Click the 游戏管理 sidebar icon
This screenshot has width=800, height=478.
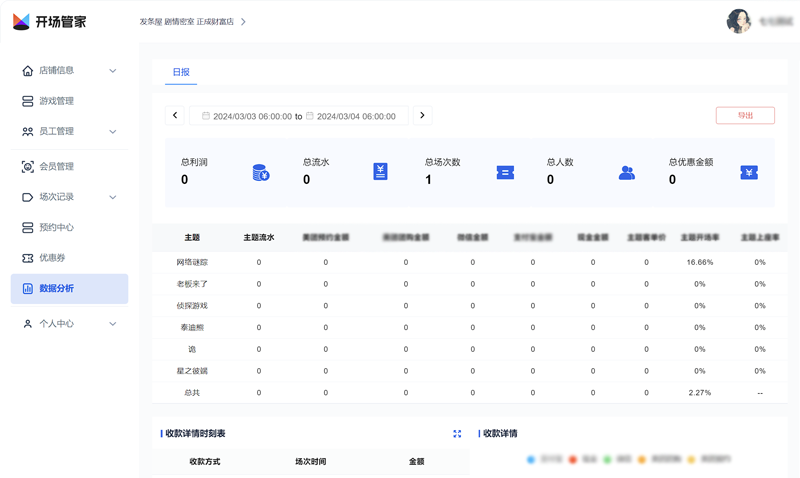(28, 101)
